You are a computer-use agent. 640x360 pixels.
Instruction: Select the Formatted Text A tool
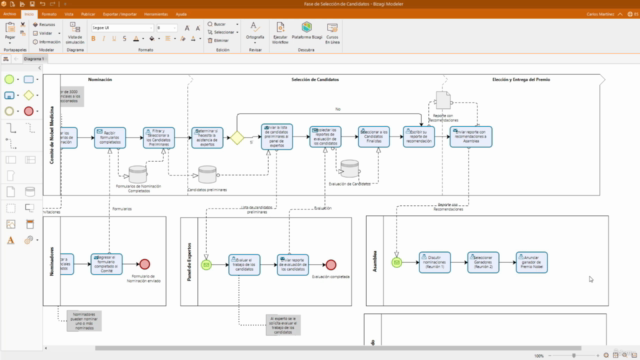click(x=11, y=240)
